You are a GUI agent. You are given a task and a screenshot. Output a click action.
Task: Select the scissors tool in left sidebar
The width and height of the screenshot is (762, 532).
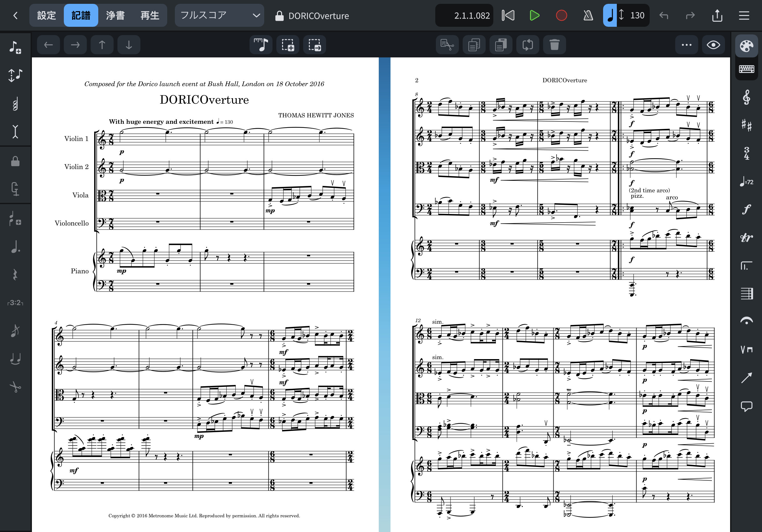[15, 387]
